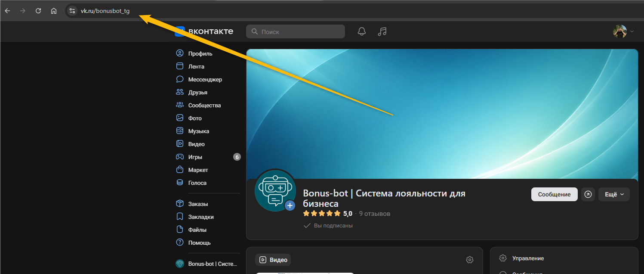Focus the Поиск search field
644x274 pixels.
click(x=296, y=31)
